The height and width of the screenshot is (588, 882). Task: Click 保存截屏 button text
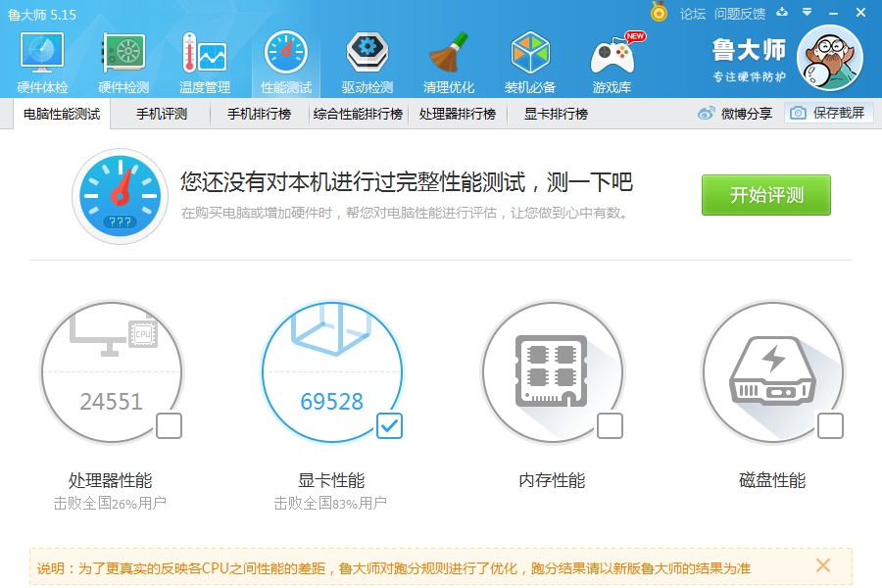(839, 113)
